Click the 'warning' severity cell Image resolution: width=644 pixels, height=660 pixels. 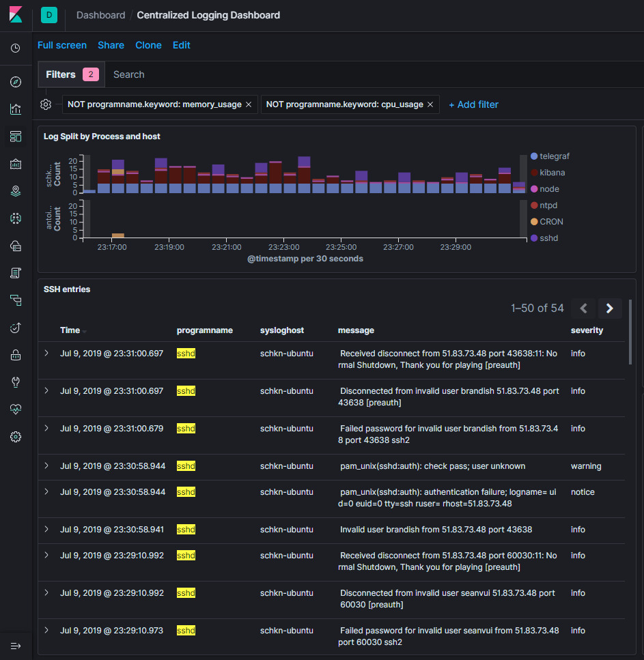coord(586,466)
